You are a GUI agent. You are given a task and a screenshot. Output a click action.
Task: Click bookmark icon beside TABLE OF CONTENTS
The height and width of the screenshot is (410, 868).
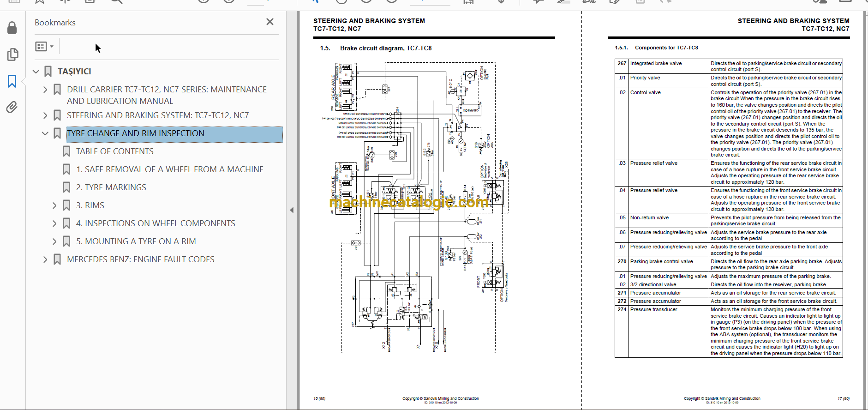pos(66,151)
